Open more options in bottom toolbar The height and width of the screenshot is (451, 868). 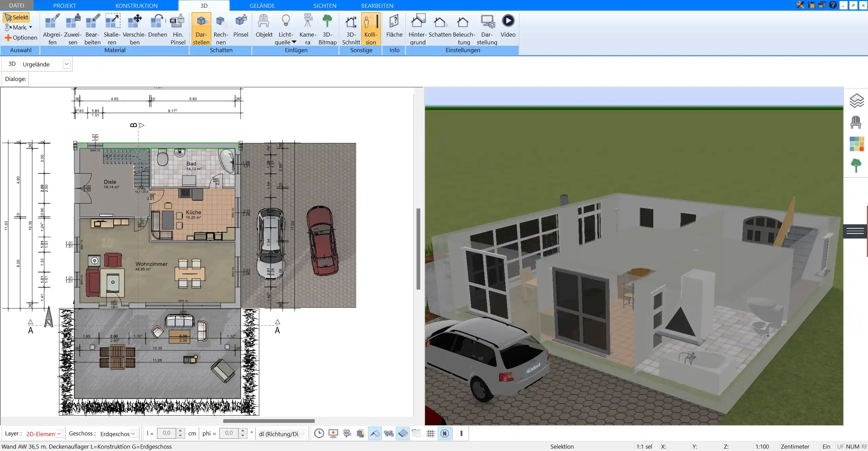point(461,433)
